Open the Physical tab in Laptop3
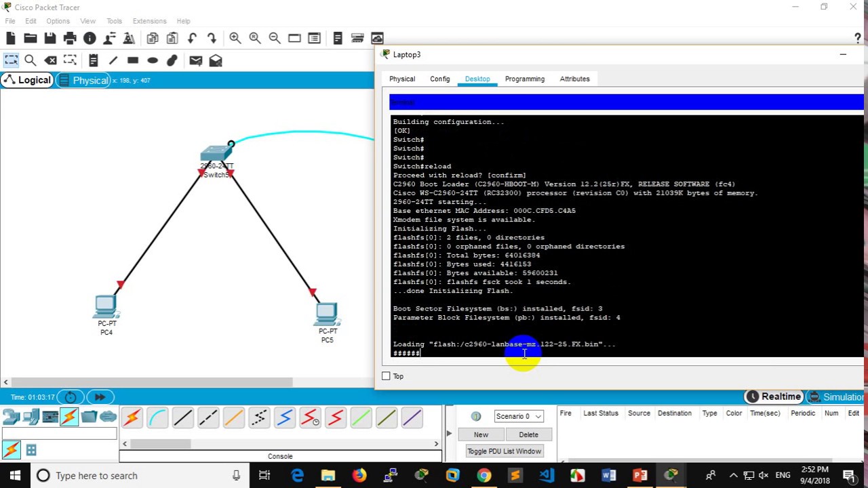 [x=402, y=79]
